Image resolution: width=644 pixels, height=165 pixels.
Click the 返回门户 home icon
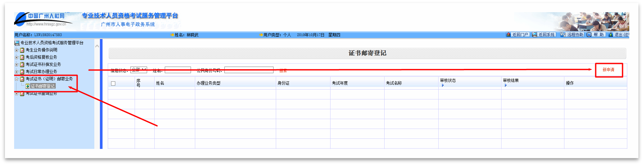coord(508,34)
